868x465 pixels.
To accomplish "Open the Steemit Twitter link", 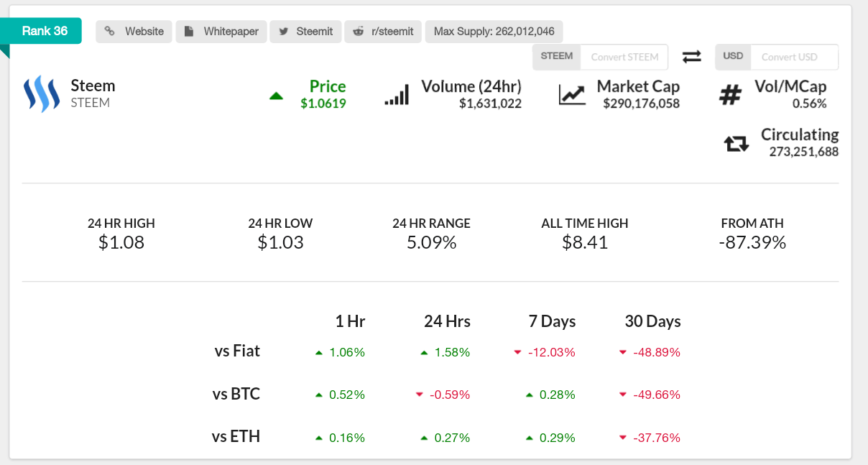I will pos(305,32).
